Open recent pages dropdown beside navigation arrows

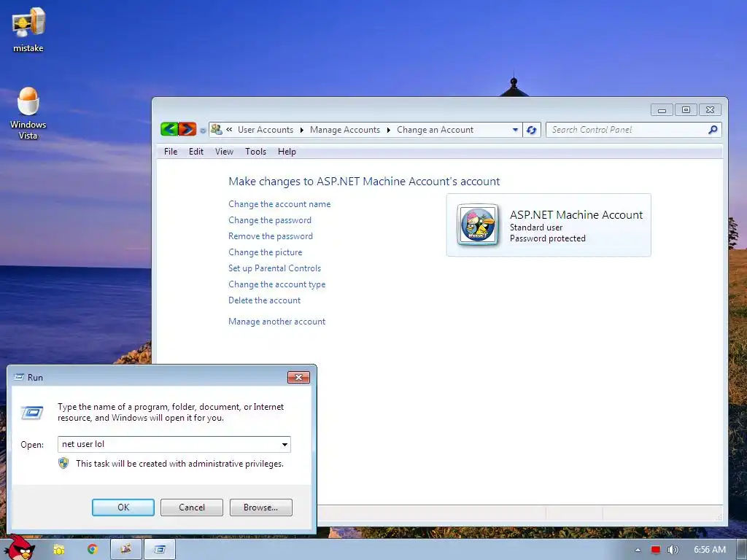[203, 130]
